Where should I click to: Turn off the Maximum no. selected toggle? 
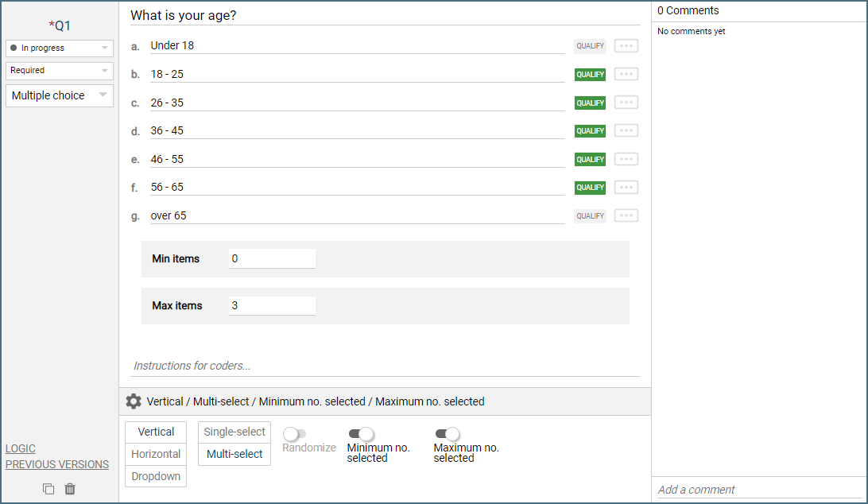coord(448,434)
